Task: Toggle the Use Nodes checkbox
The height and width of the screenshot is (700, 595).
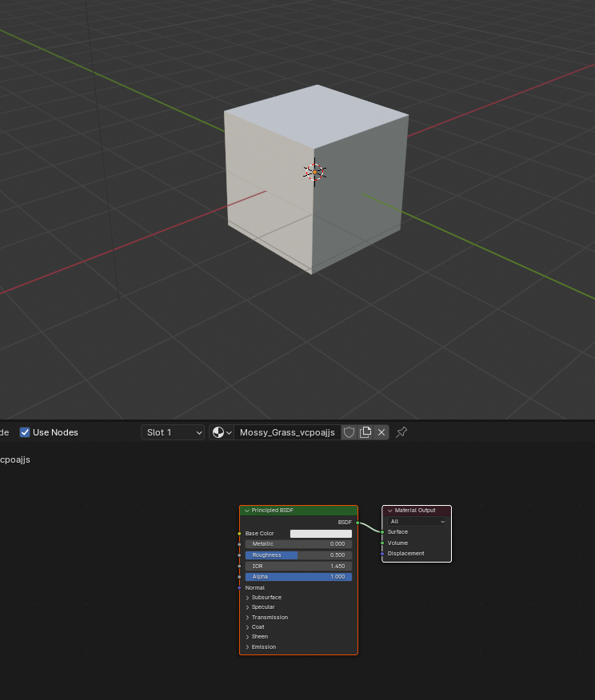Action: click(25, 432)
